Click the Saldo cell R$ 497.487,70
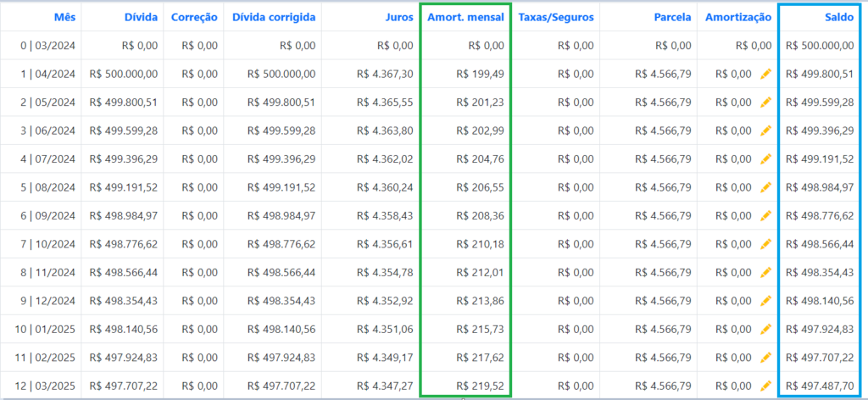Viewport: 868px width, 400px height. tap(820, 386)
